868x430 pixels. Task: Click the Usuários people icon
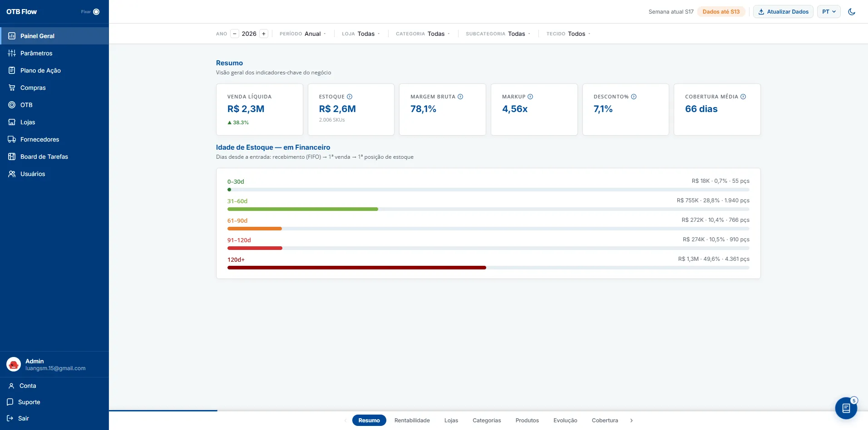(x=12, y=174)
